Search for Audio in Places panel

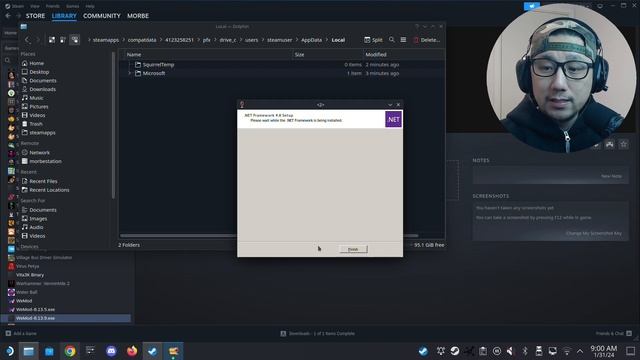pos(32,227)
